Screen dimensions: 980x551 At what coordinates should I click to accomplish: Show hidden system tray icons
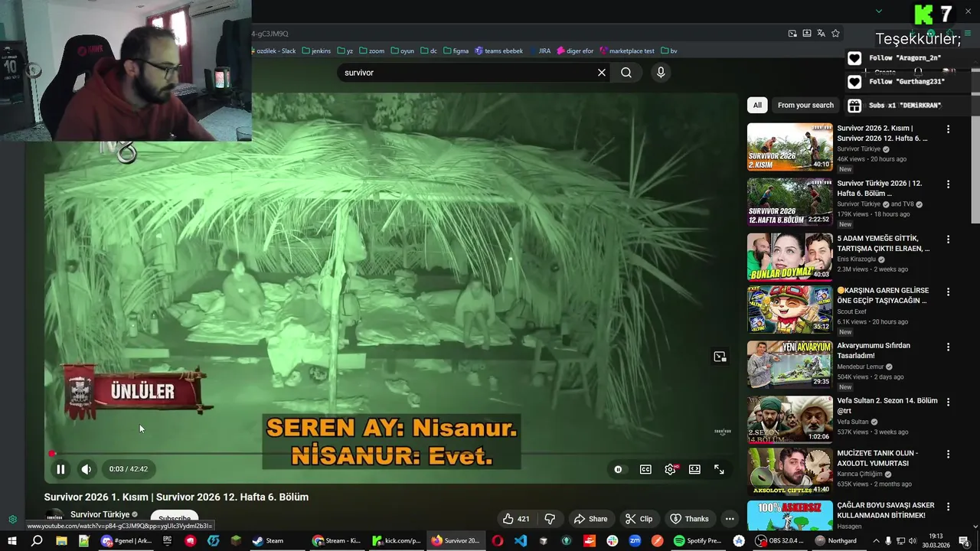pyautogui.click(x=877, y=541)
